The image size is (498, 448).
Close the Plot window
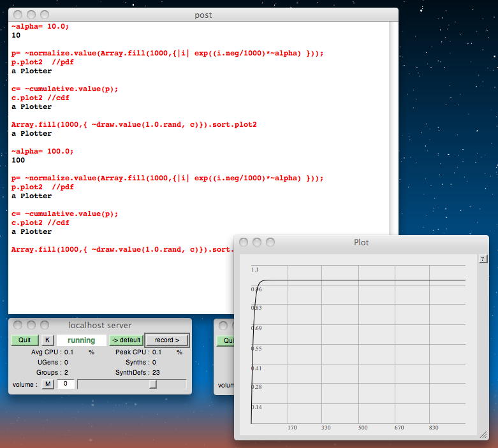(244, 242)
